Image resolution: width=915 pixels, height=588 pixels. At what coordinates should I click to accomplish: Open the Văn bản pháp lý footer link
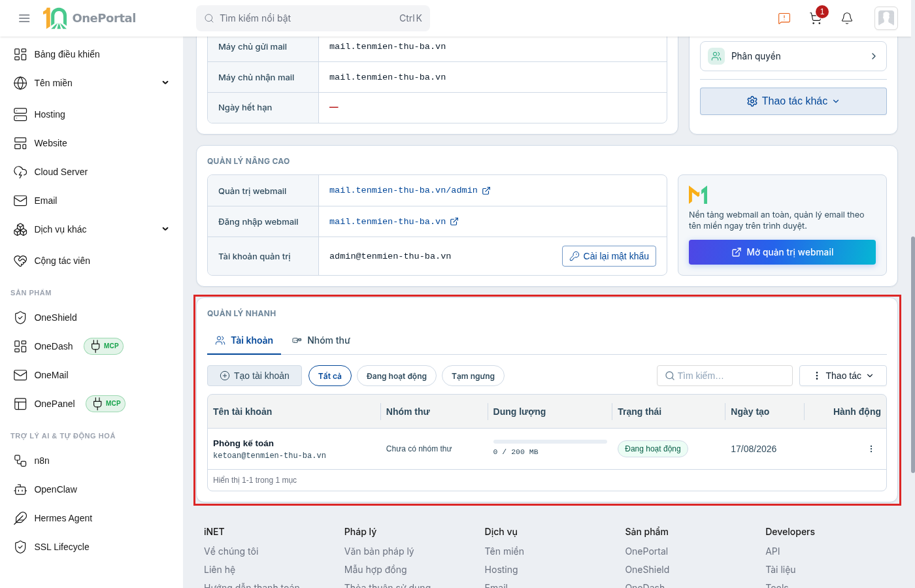point(379,551)
